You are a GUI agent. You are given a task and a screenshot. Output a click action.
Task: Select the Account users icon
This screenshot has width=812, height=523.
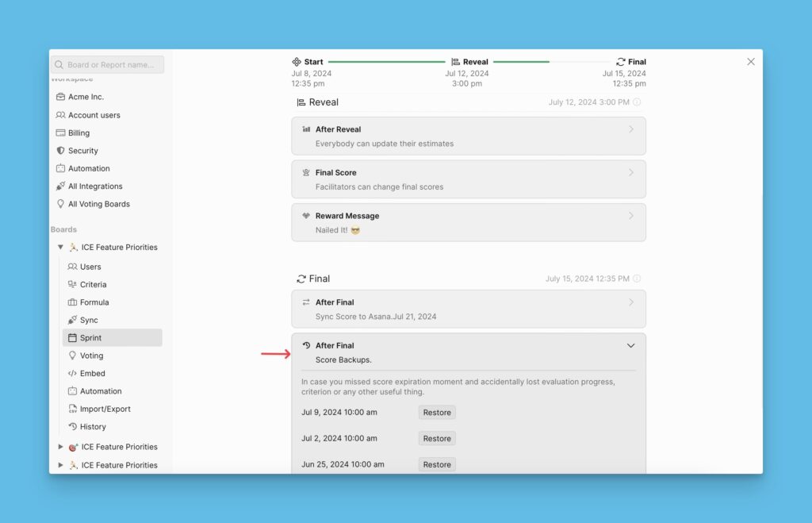(61, 114)
